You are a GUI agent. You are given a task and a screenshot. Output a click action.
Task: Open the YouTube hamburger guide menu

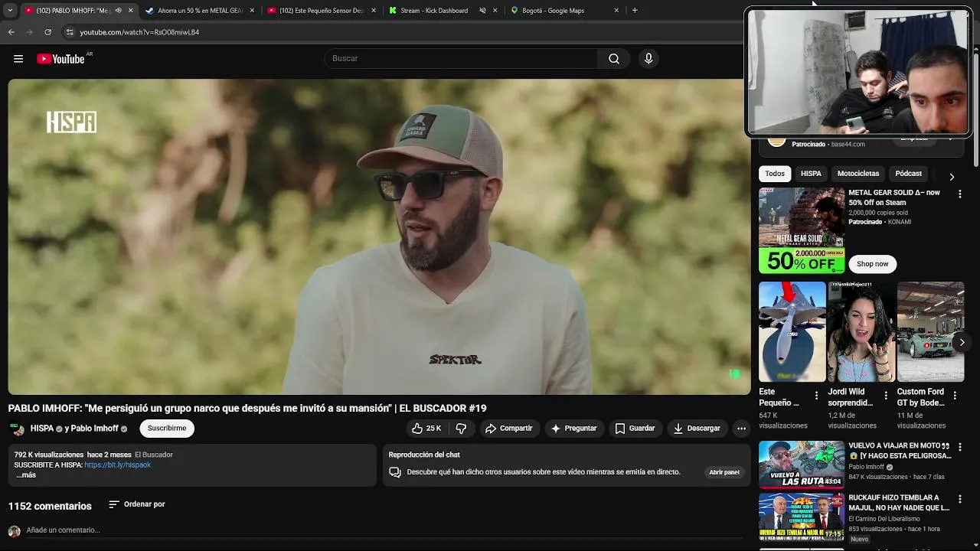pos(18,59)
